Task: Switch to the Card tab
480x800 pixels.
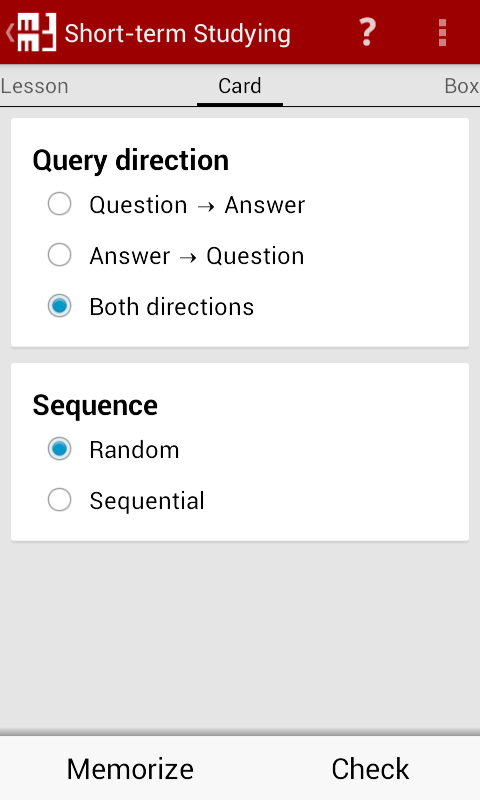Action: [240, 86]
